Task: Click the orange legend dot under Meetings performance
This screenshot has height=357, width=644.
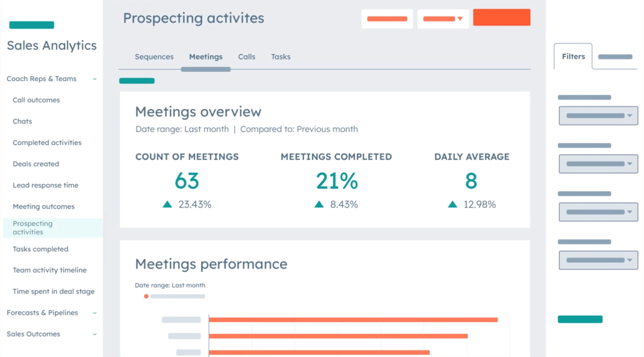Action: pos(146,296)
